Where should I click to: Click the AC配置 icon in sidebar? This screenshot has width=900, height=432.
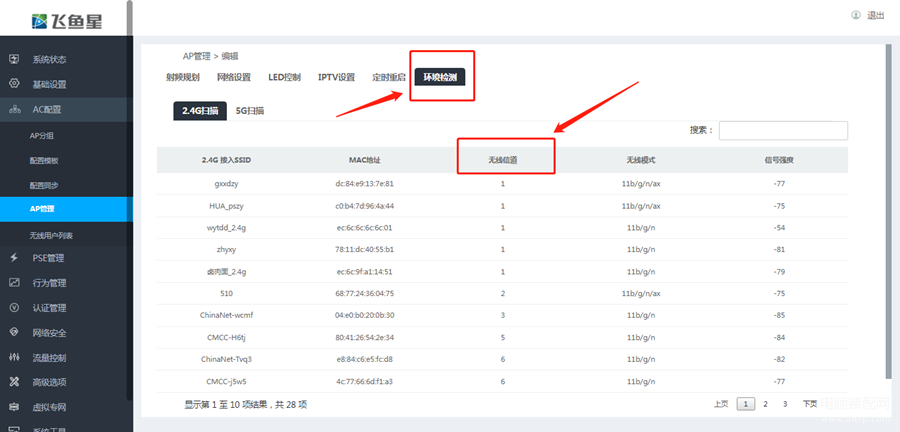(15, 109)
